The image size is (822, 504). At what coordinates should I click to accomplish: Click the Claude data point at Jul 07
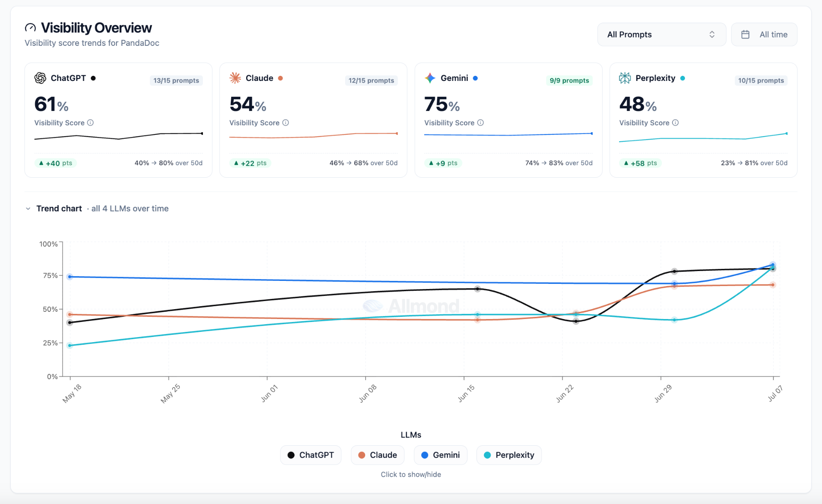(x=773, y=285)
